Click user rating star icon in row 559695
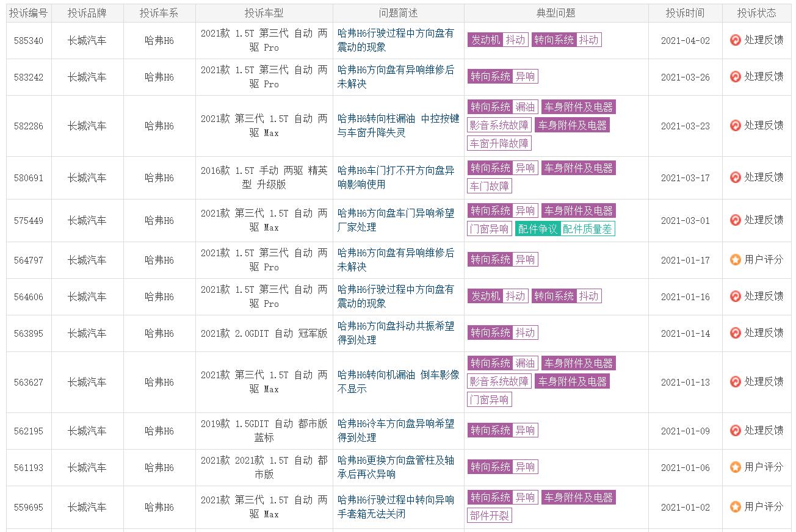The image size is (796, 532). [736, 507]
